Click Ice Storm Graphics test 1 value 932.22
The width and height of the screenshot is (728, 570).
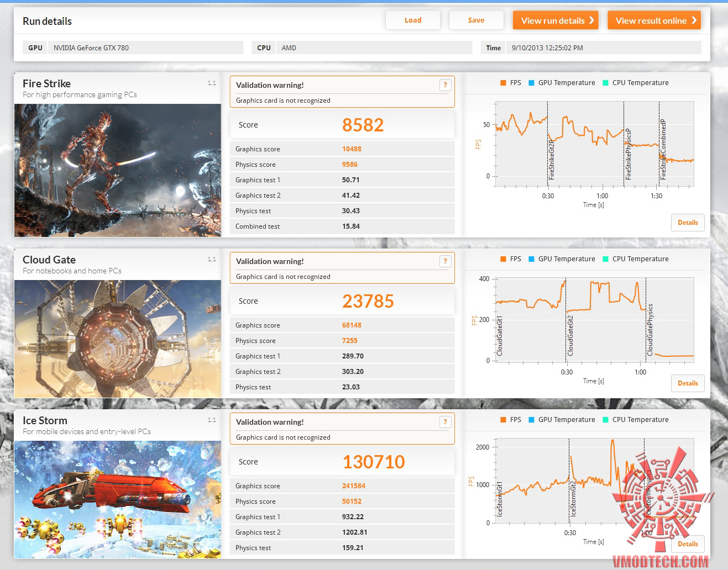353,517
